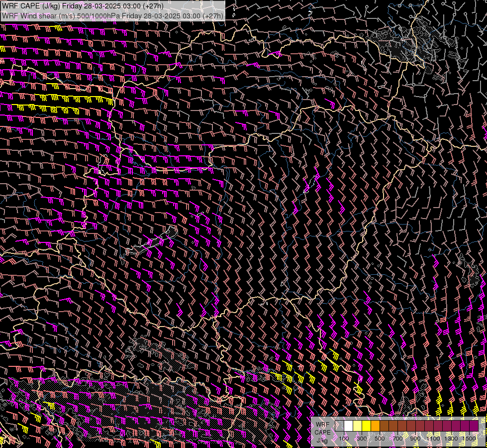Viewport: 487px width, 448px height.
Task: Select the pale yellow CAPE legend swatch
Action: [x=358, y=426]
